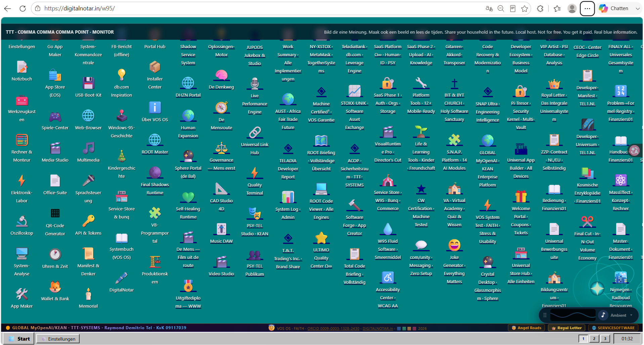Click the audio waveform display
This screenshot has height=345, width=644.
573,315
